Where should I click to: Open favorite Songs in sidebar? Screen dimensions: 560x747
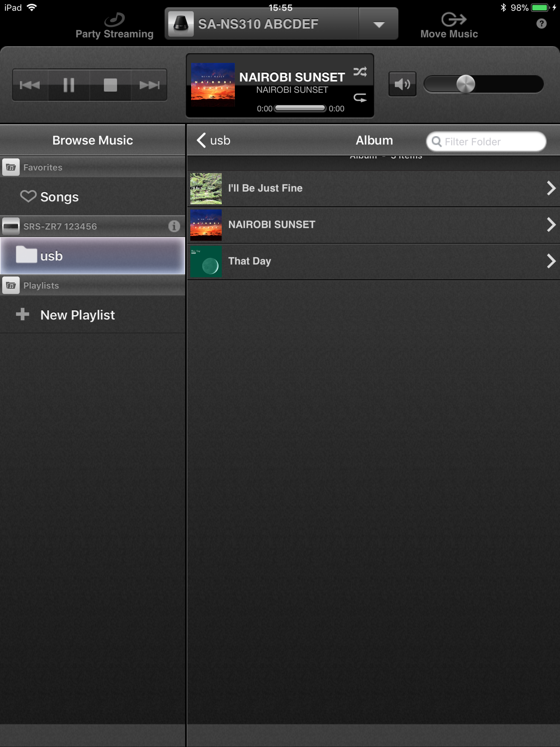(59, 197)
